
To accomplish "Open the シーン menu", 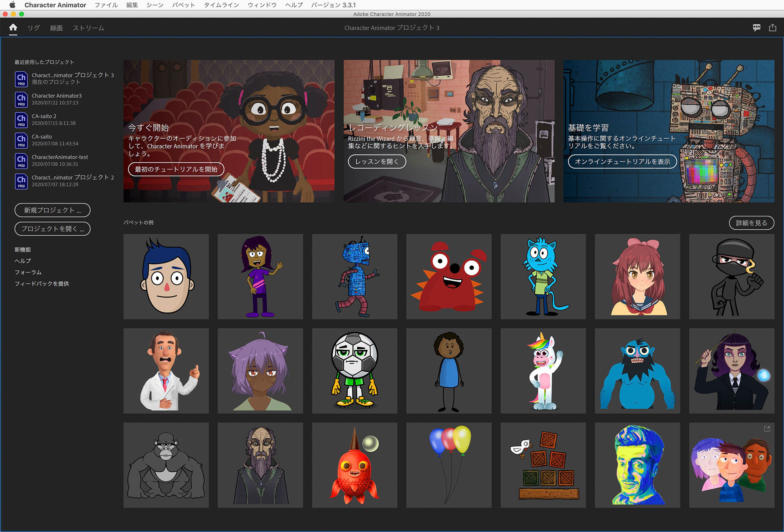I will point(155,5).
